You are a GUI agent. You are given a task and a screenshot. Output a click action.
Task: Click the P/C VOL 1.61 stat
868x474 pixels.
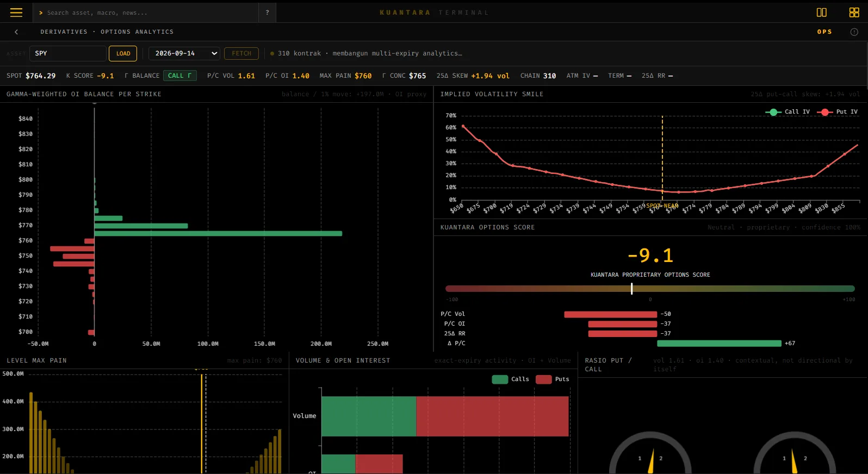(231, 76)
